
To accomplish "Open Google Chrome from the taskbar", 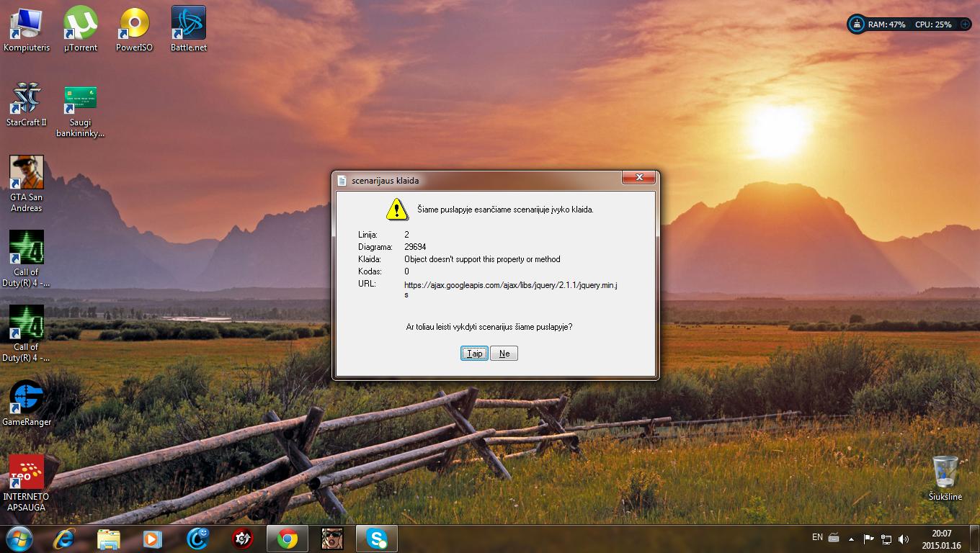I will [x=288, y=539].
